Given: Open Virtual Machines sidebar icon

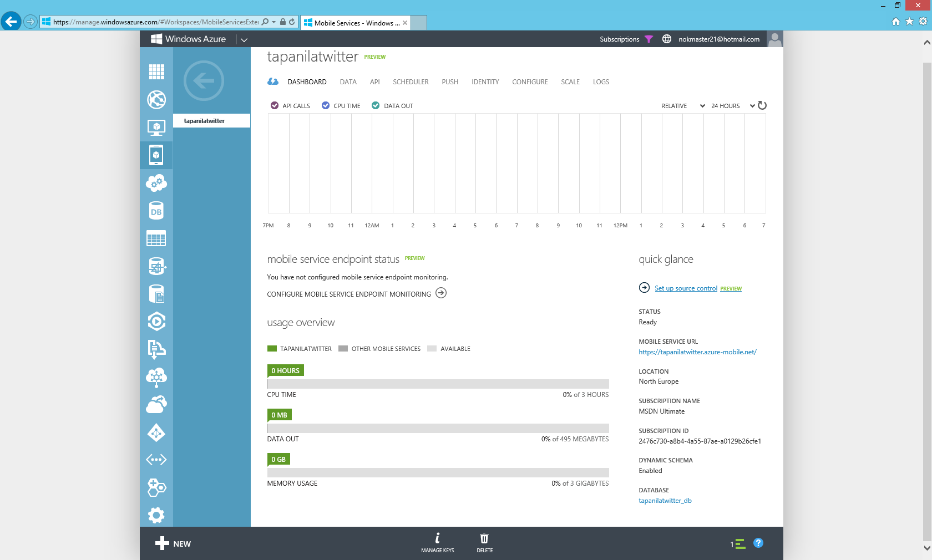Looking at the screenshot, I should 156,128.
